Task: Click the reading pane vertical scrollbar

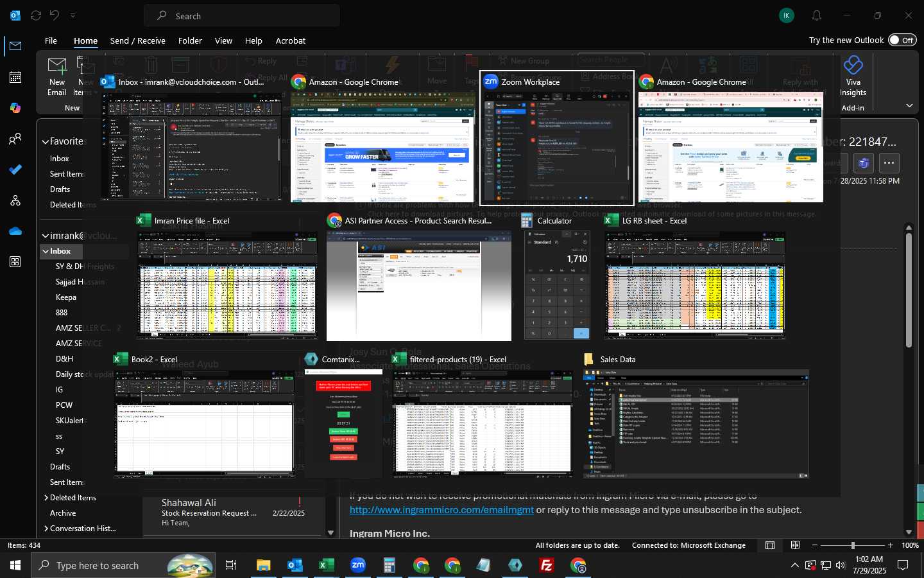Action: pyautogui.click(x=909, y=291)
